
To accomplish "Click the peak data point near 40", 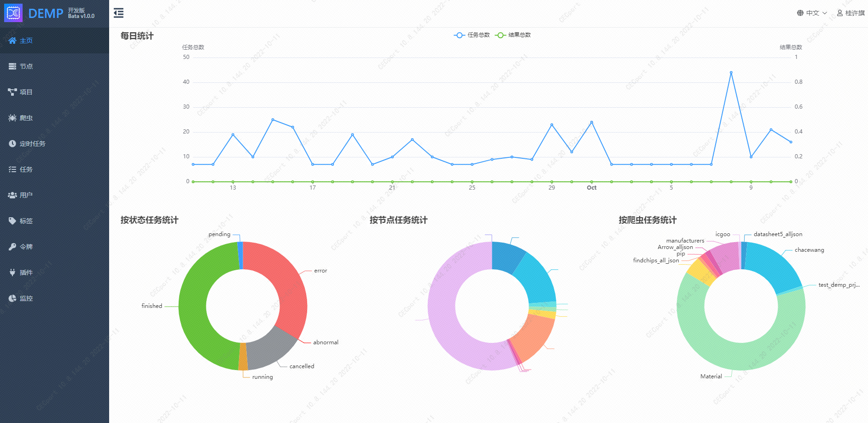I will click(731, 73).
